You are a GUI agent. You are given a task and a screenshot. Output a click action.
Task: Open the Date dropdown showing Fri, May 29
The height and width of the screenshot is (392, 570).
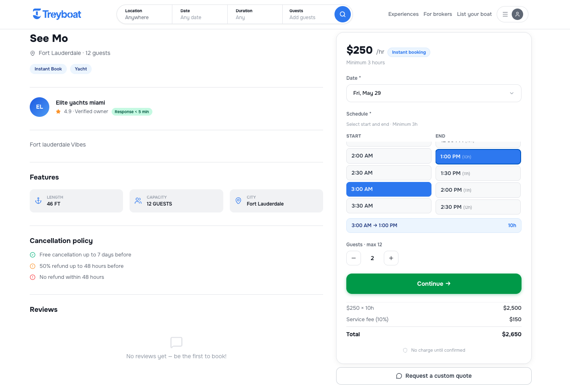coord(434,93)
